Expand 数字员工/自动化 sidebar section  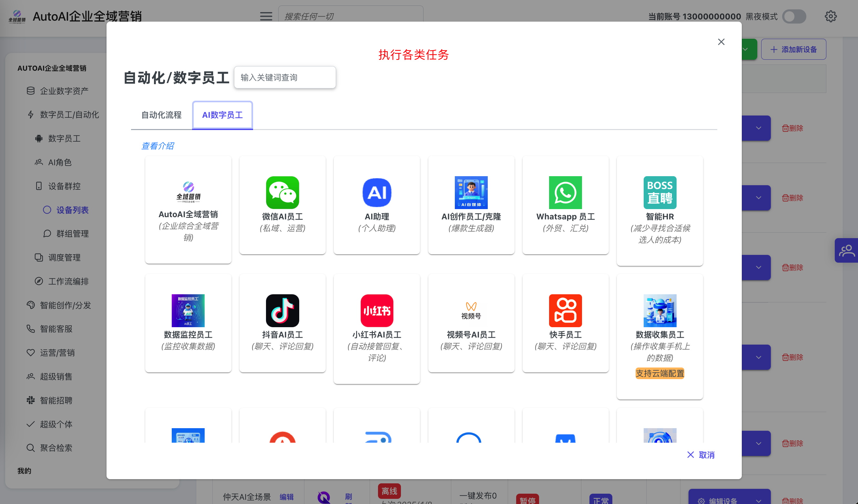point(62,115)
